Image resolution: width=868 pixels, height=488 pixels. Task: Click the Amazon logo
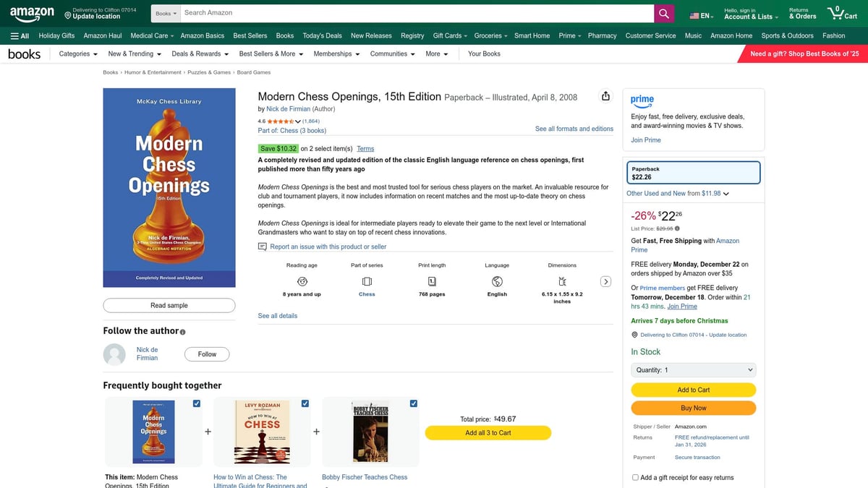32,12
